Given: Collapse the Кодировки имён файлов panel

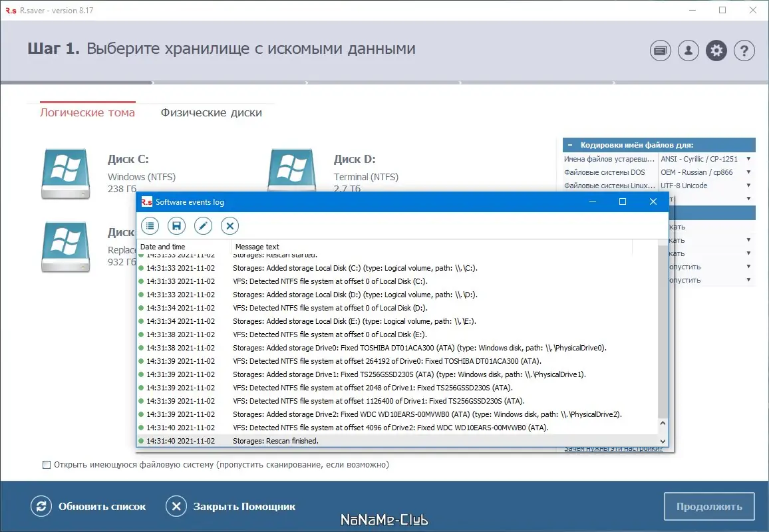Looking at the screenshot, I should point(569,144).
